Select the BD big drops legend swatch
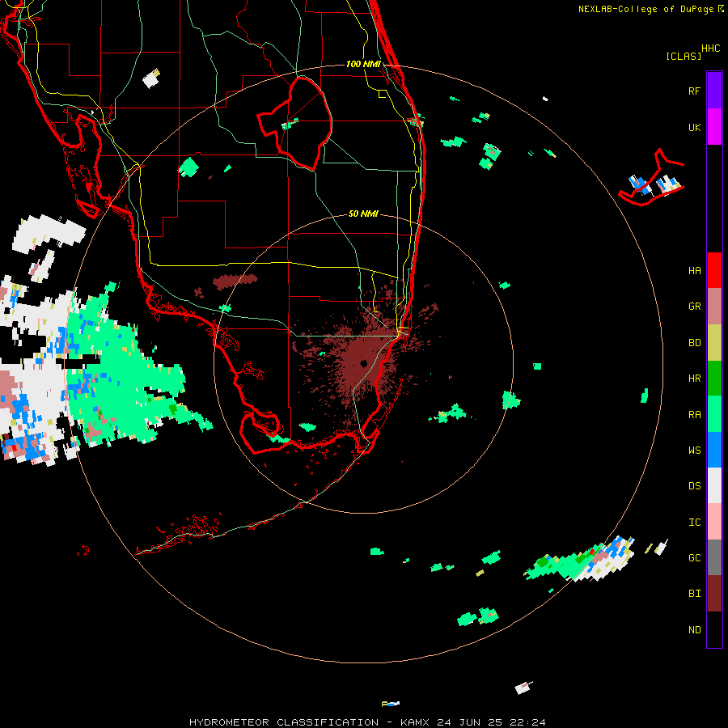Screen dimensions: 728x728 tap(714, 343)
